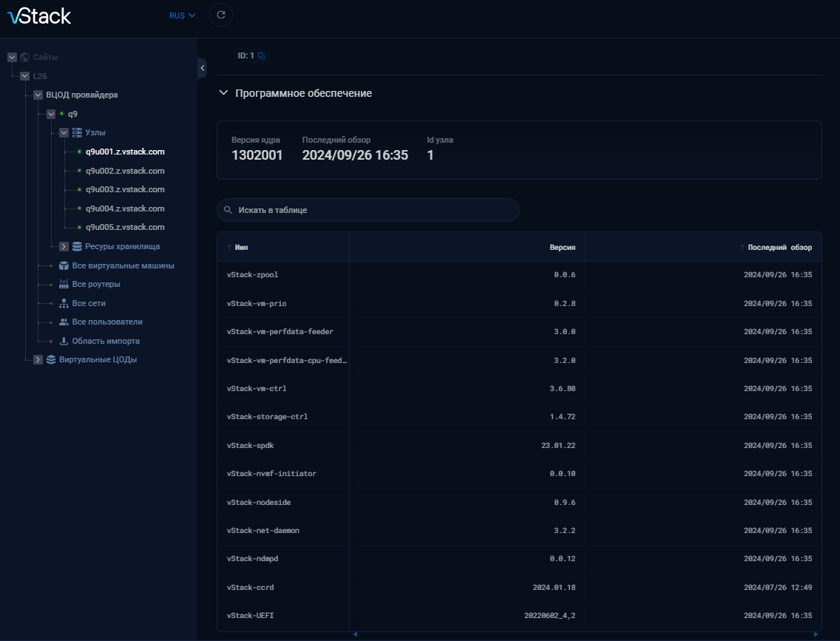Refresh the page with the reload icon

220,15
